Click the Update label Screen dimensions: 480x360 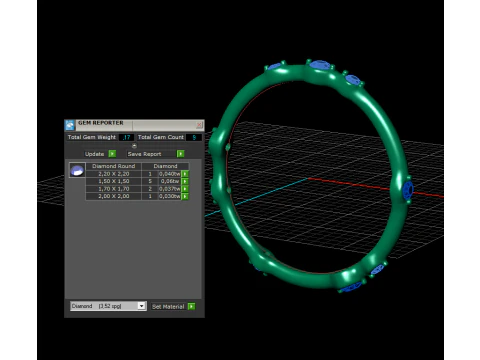pos(94,154)
